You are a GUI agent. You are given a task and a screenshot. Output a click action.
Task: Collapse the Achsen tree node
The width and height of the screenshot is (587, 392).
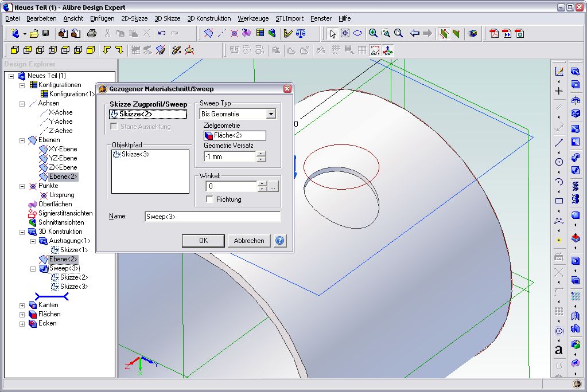22,104
